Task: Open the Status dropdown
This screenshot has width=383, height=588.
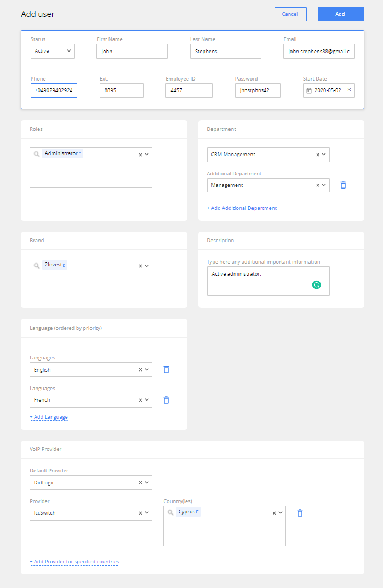Action: (x=52, y=50)
